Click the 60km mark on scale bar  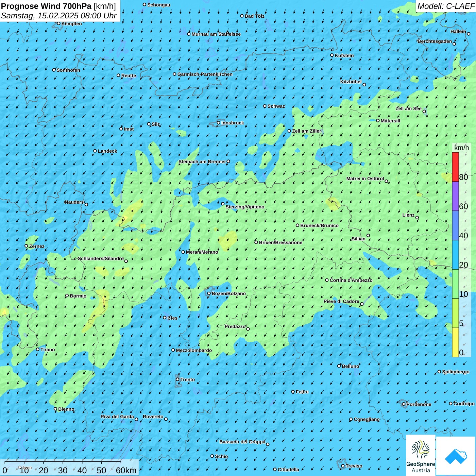pyautogui.click(x=126, y=470)
